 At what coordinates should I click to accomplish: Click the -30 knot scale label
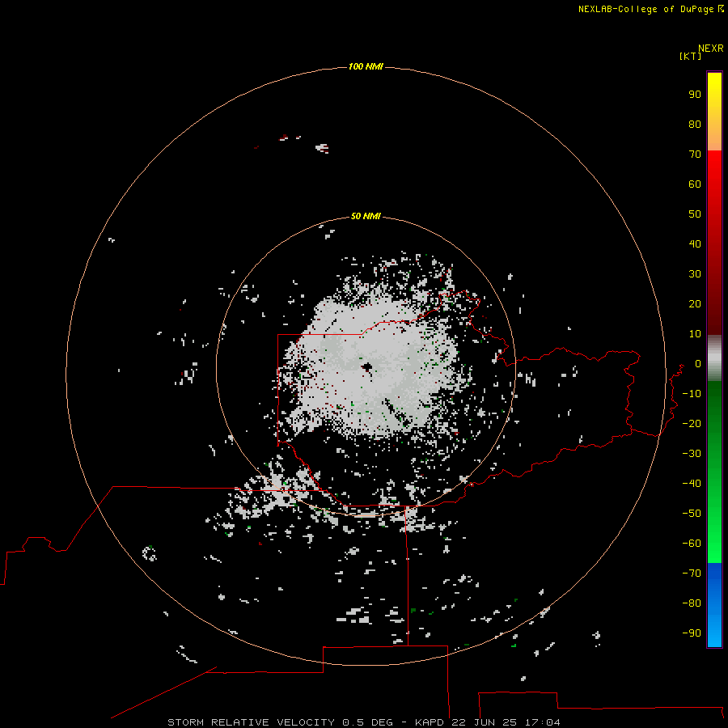point(692,454)
